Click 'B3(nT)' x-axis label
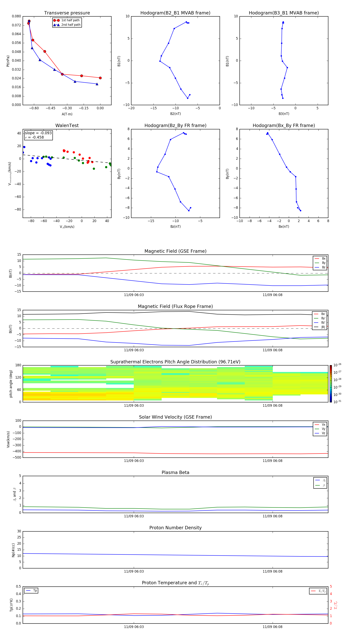351x644 pixels. (284, 114)
